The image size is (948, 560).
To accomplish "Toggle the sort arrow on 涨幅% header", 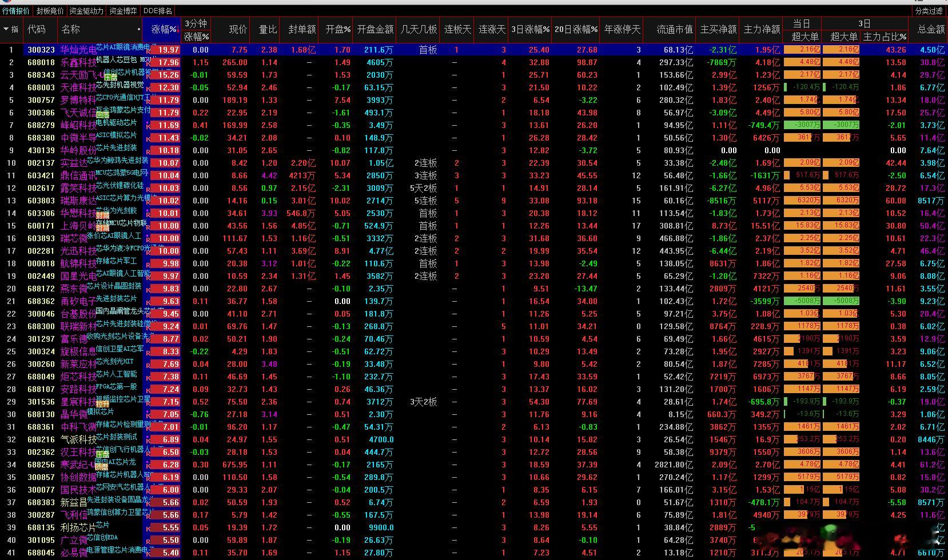I will 177,29.
